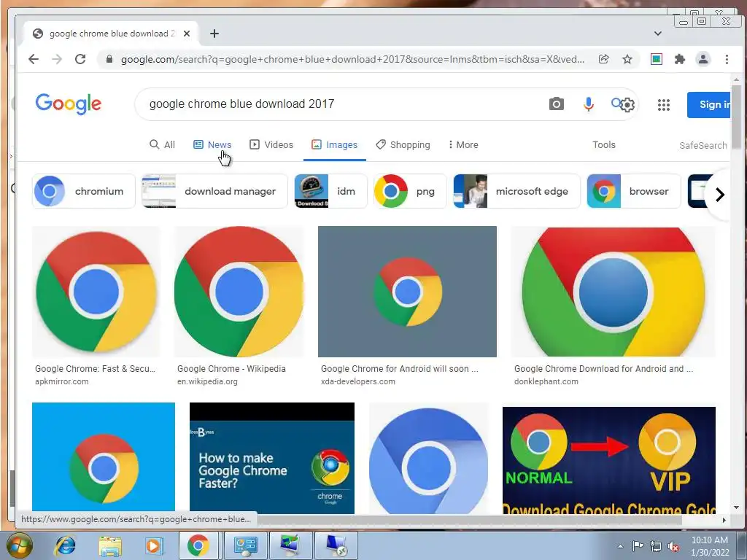Close the current browser tab
747x560 pixels.
187,34
